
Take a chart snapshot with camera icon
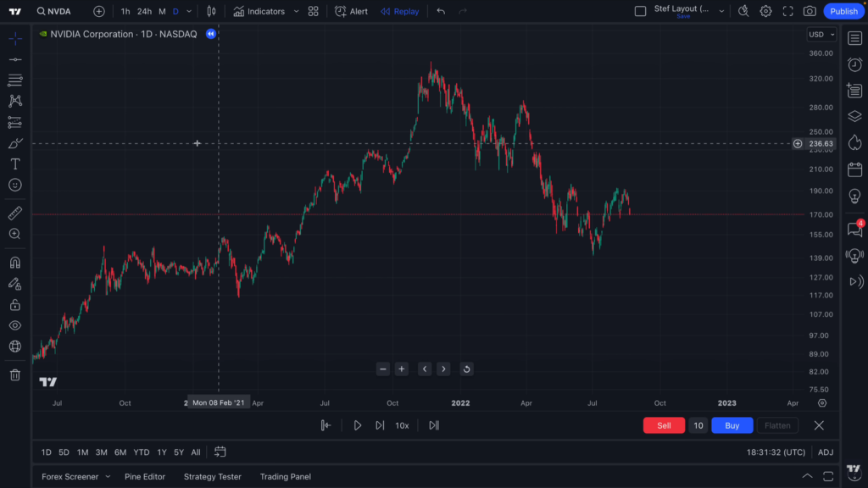(810, 11)
